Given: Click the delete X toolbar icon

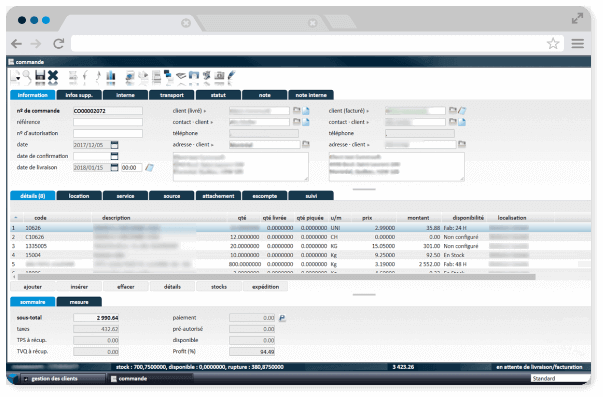Looking at the screenshot, I should tap(53, 77).
